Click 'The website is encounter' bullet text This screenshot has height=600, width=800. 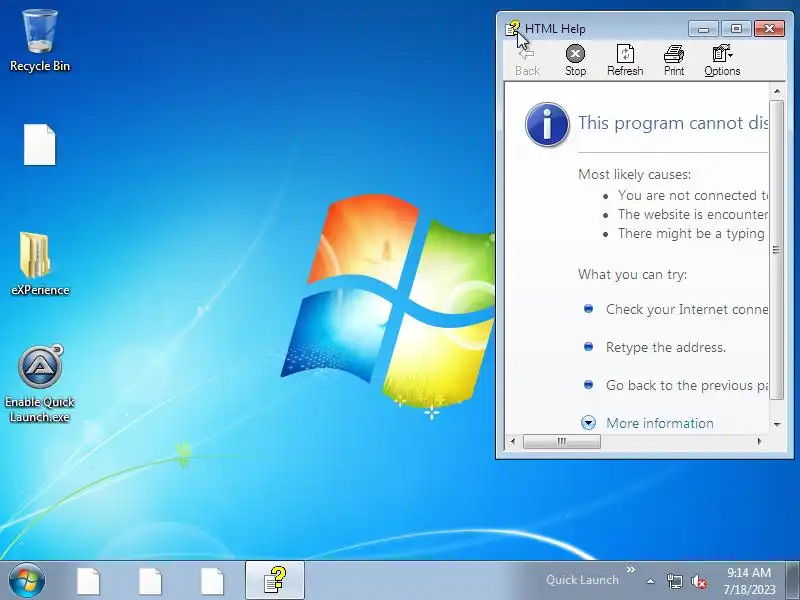(x=692, y=214)
